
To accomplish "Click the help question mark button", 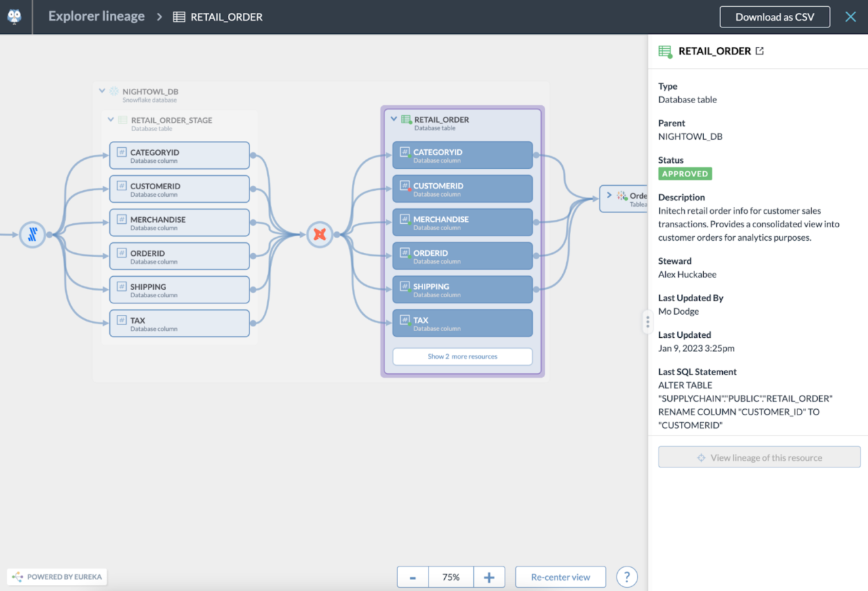I will pos(627,577).
